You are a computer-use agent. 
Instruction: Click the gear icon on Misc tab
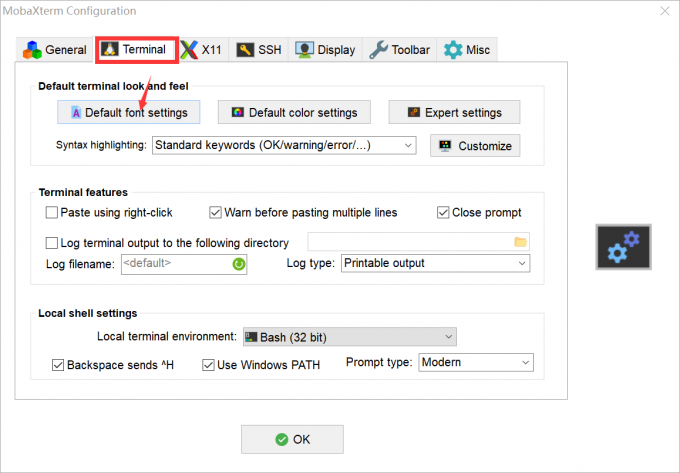[453, 50]
